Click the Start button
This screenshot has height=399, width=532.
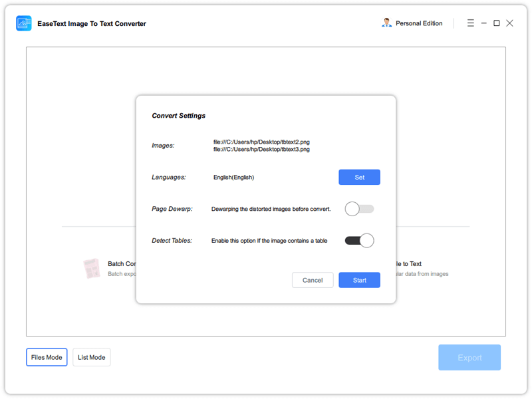359,280
